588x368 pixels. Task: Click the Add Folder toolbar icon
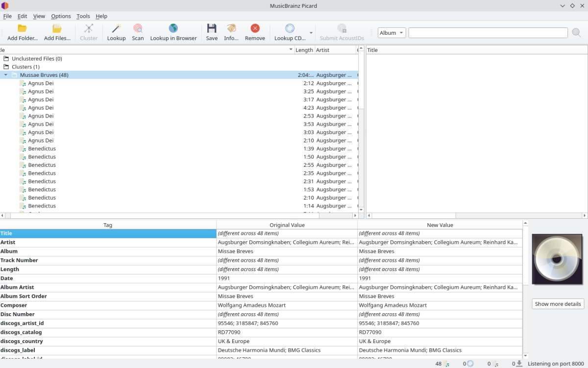[x=22, y=29]
